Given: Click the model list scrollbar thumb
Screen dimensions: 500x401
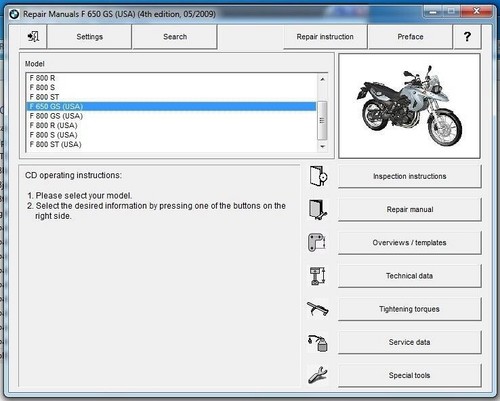Looking at the screenshot, I should point(322,120).
